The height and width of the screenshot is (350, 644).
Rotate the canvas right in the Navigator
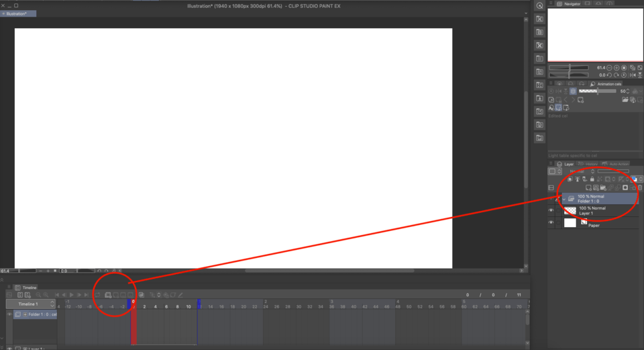pyautogui.click(x=616, y=75)
